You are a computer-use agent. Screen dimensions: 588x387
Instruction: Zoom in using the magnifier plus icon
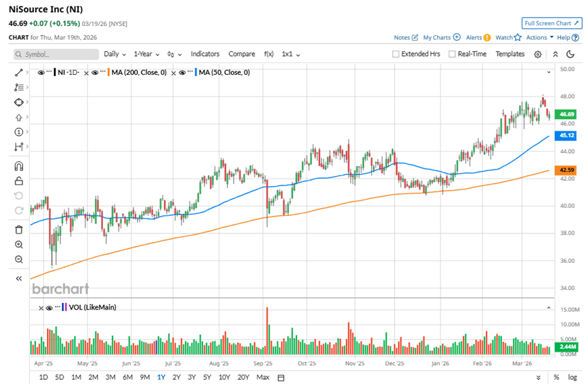(x=19, y=245)
